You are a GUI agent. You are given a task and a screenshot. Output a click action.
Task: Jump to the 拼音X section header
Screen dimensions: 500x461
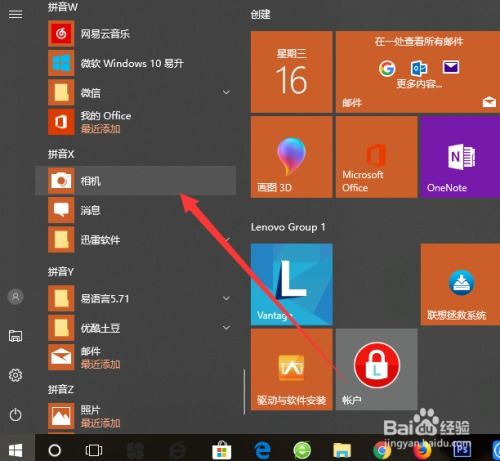61,154
